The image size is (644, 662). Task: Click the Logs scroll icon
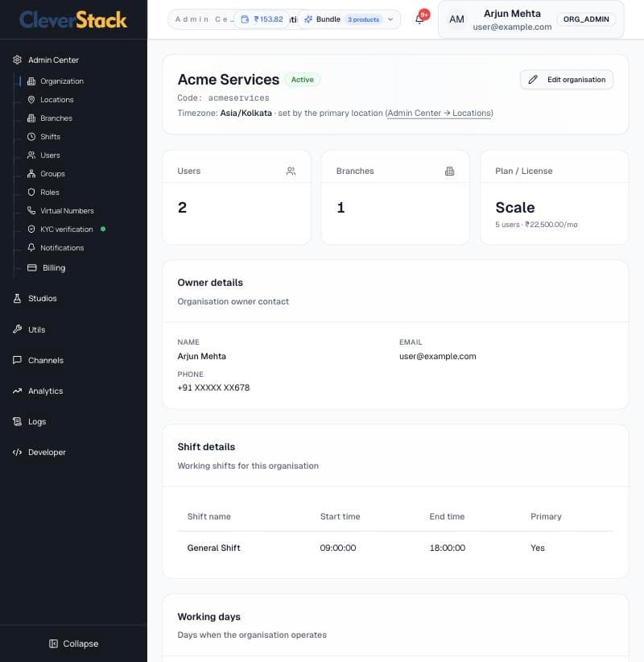click(17, 421)
